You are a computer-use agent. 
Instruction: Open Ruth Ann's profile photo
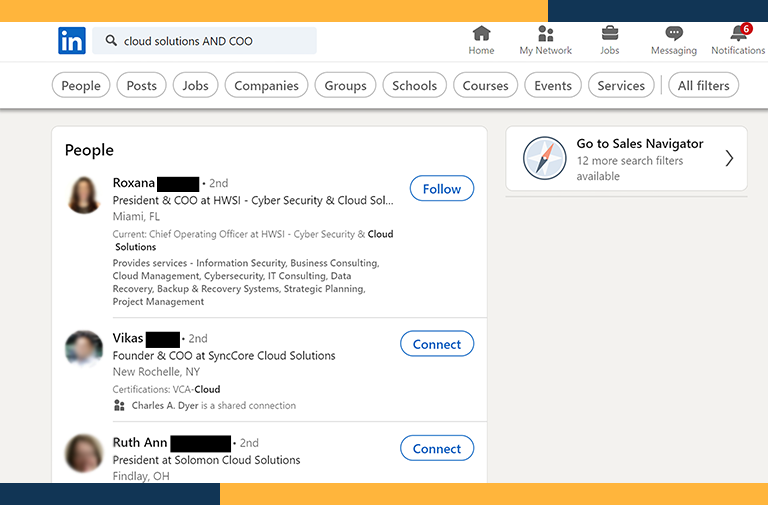pos(84,453)
